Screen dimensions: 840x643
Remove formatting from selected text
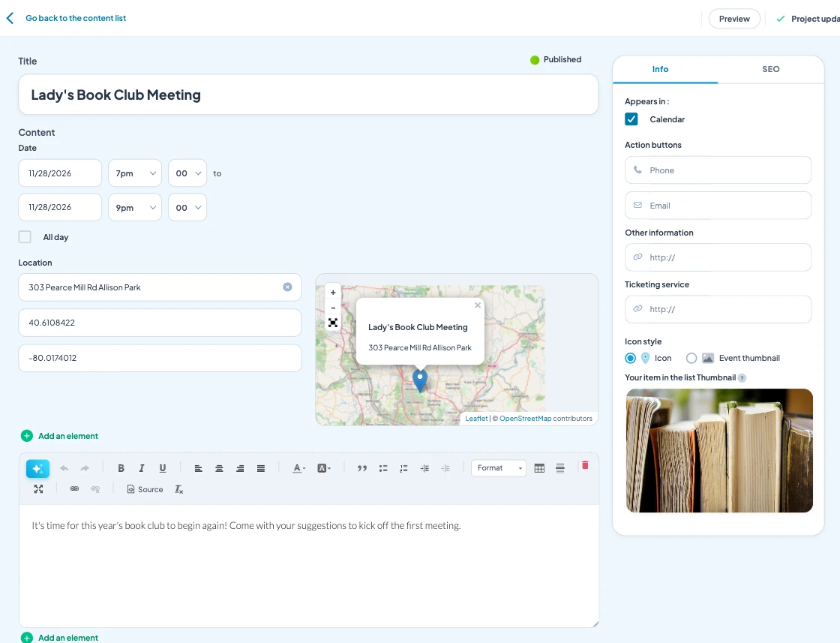coord(179,489)
